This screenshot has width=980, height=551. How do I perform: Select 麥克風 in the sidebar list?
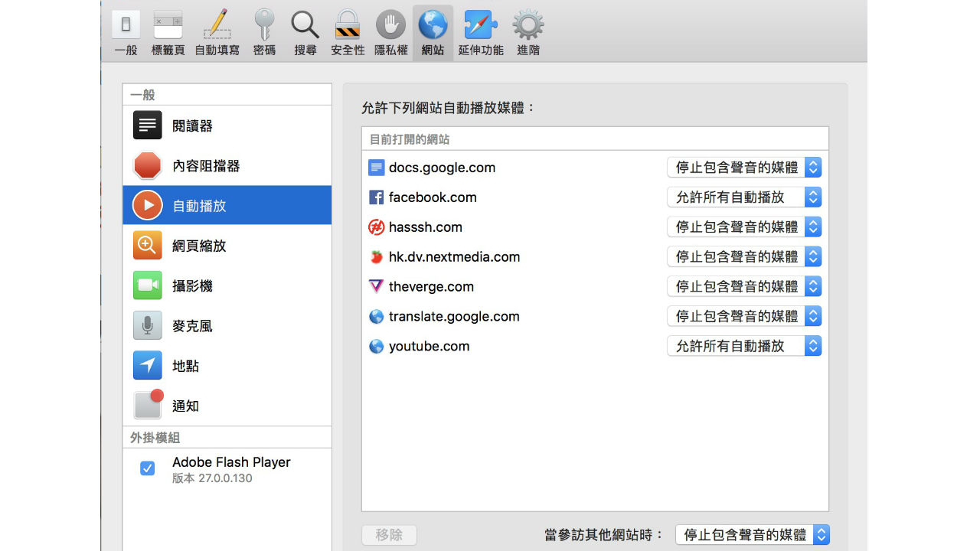(227, 325)
